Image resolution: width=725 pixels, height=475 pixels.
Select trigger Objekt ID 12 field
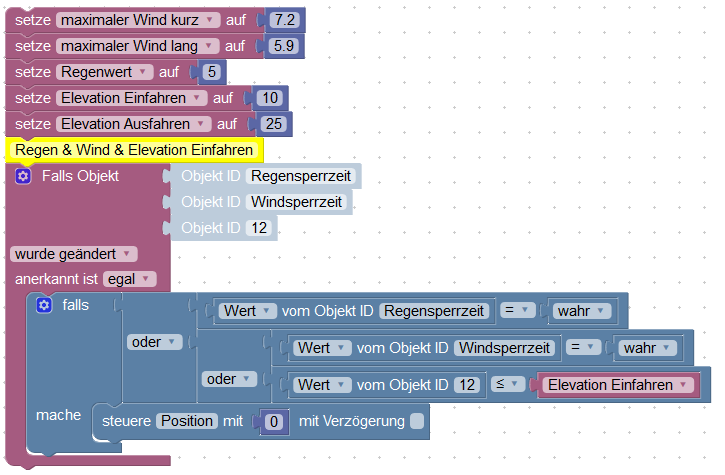pyautogui.click(x=259, y=228)
